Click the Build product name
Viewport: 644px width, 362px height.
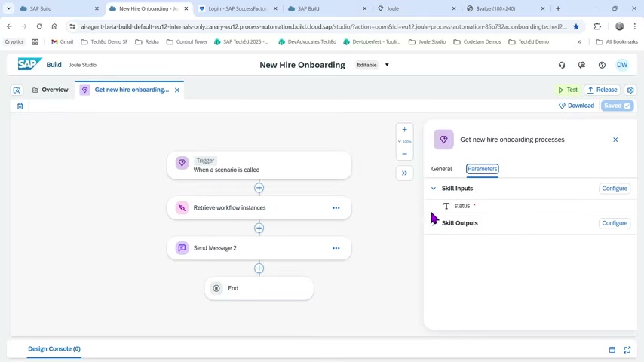[x=54, y=65]
